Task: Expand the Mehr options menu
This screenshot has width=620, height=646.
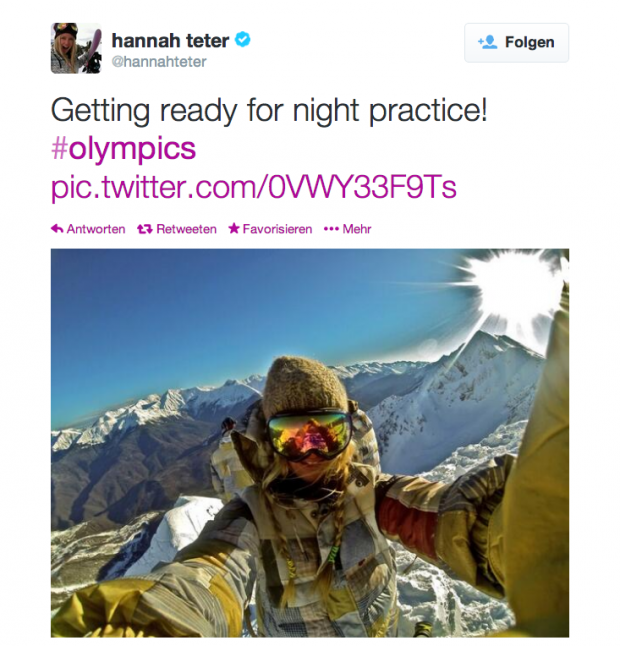Action: coord(357,229)
